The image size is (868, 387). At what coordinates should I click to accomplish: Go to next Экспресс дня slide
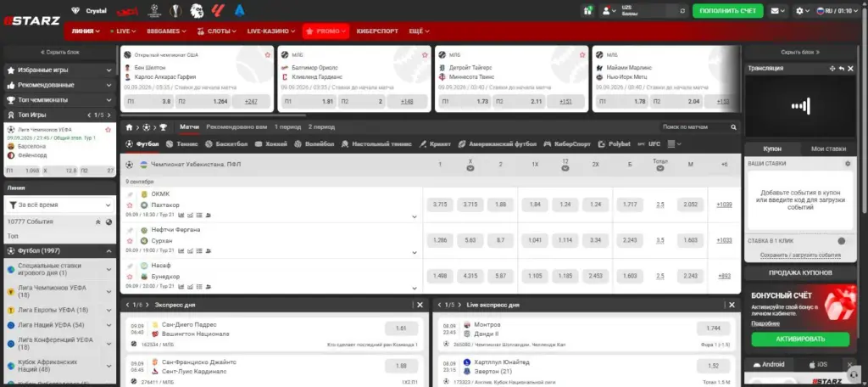point(147,305)
